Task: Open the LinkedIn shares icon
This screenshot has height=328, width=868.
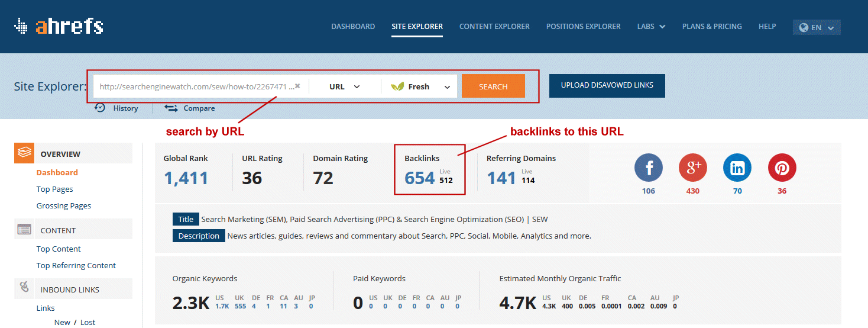Action: [737, 168]
